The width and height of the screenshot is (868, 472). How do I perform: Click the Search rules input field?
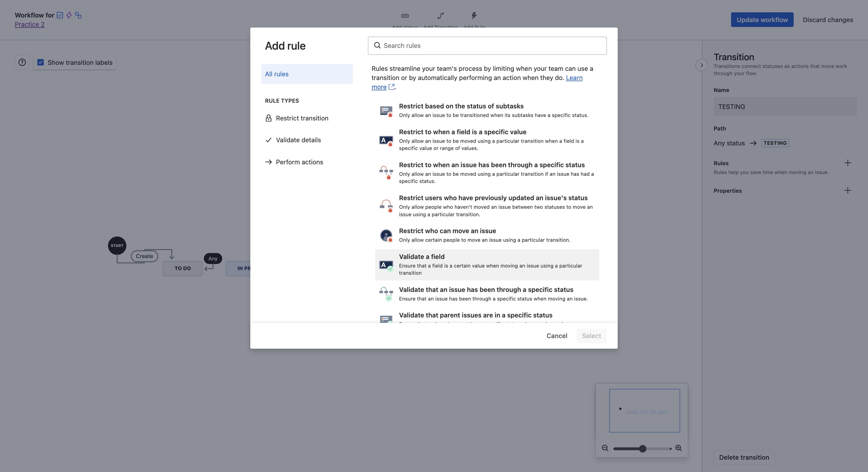487,45
